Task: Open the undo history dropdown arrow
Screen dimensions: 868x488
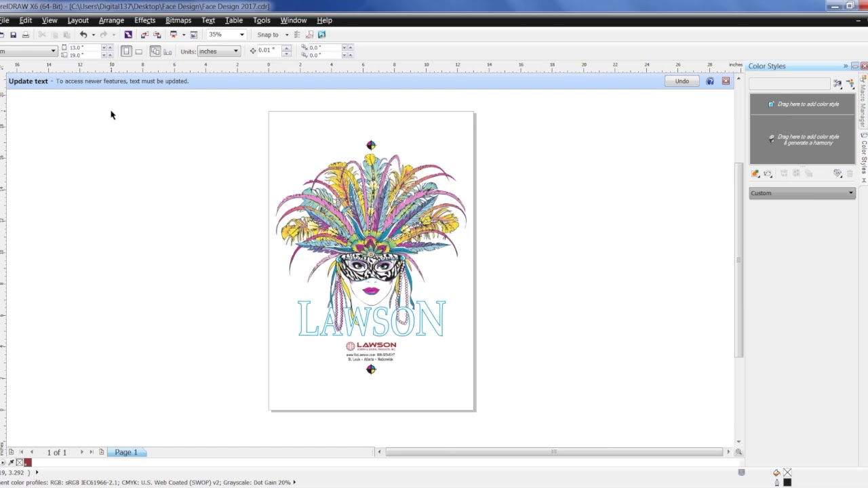Action: click(x=94, y=35)
